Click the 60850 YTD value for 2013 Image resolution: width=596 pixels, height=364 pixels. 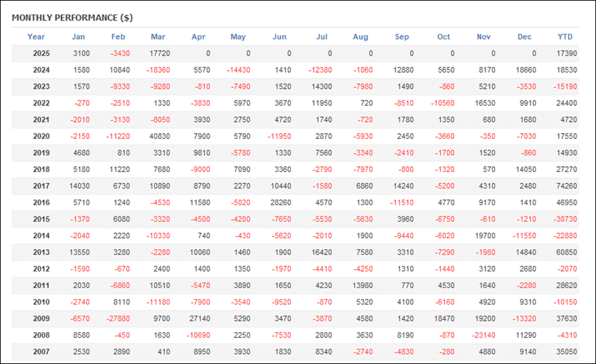pyautogui.click(x=567, y=252)
